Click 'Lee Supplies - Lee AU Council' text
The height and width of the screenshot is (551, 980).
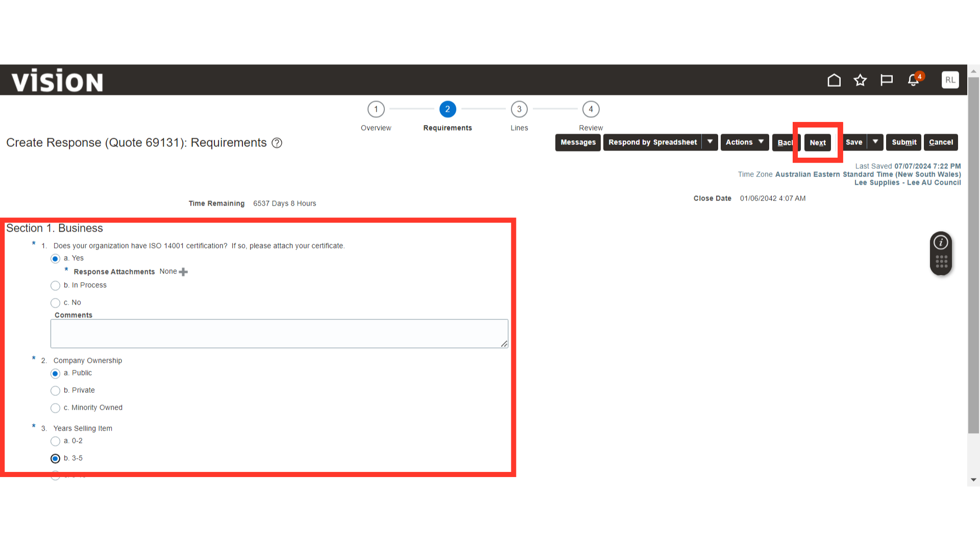click(908, 183)
